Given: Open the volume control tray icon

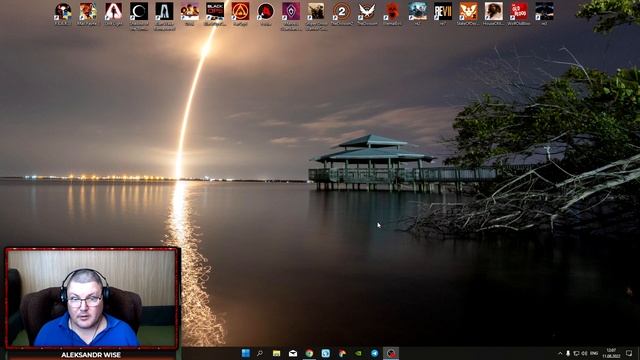Looking at the screenshot, I should pyautogui.click(x=584, y=353).
